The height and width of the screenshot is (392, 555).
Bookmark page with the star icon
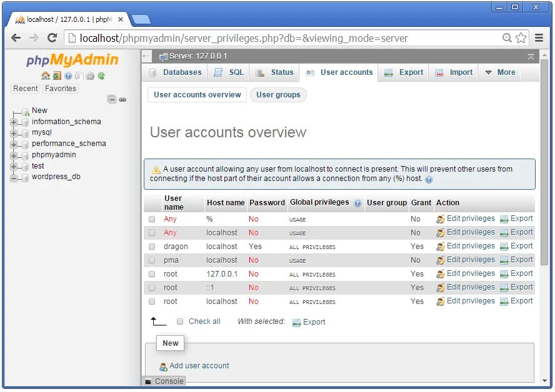coord(521,38)
